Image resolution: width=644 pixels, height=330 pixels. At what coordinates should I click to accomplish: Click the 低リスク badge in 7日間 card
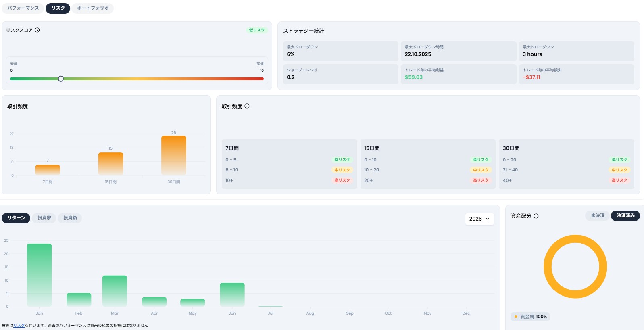tap(342, 160)
